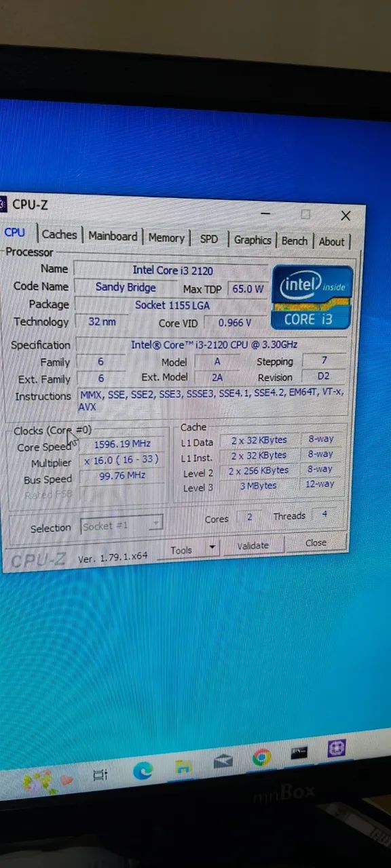
Task: Click the purple CPU-Z taskbar icon
Action: click(337, 748)
